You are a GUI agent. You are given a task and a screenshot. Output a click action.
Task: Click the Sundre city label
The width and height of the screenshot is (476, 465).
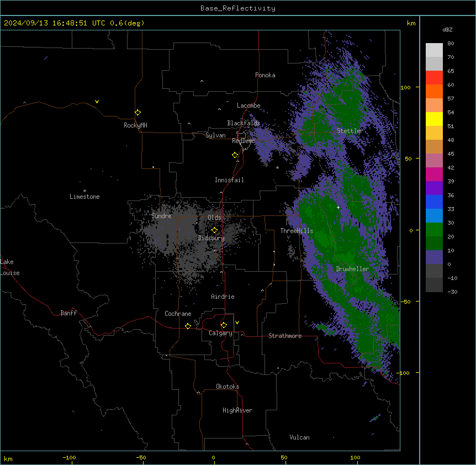click(161, 216)
